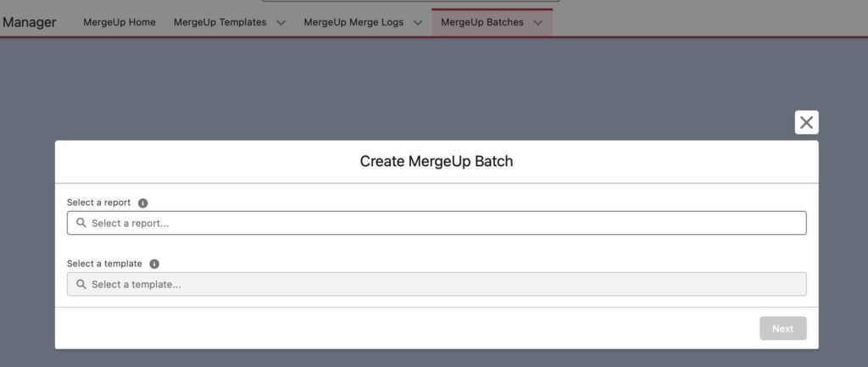Click the search icon in template field
The height and width of the screenshot is (367, 868).
pyautogui.click(x=81, y=284)
